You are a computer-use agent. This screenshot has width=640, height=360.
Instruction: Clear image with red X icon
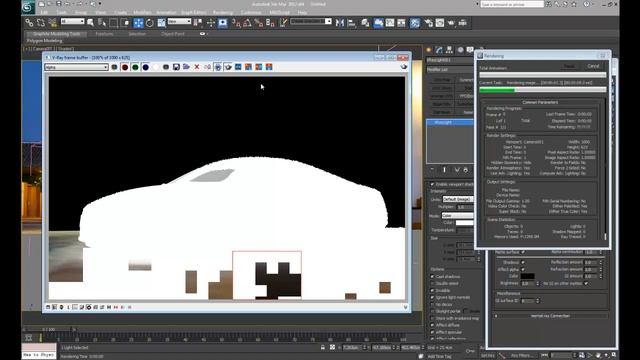tap(197, 67)
